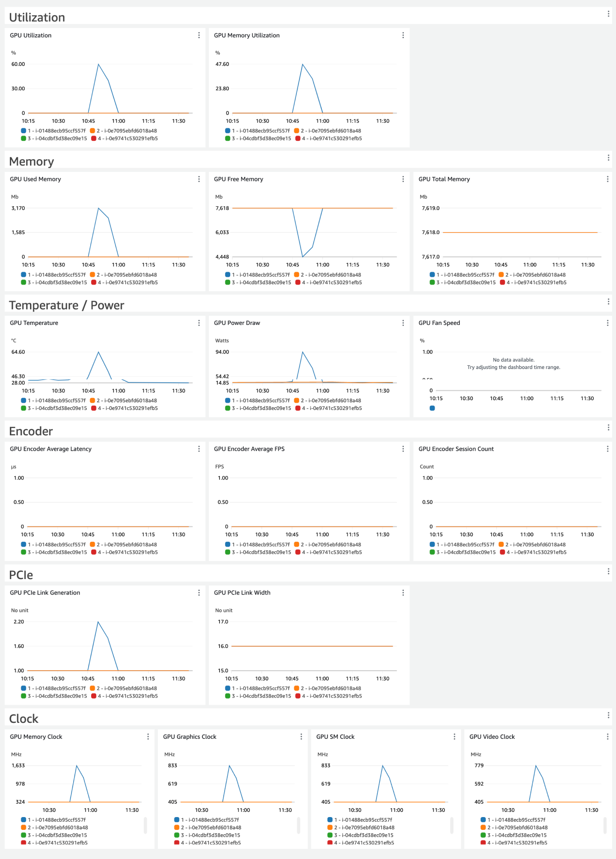Screen dimensions: 616x859
Task: Expand the Clock section options menu
Action: coord(608,715)
